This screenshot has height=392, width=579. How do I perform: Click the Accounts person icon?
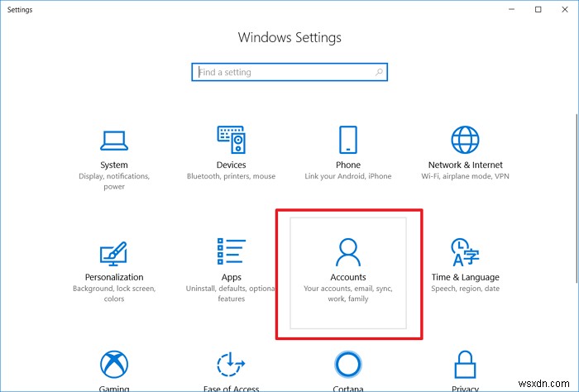coord(347,251)
